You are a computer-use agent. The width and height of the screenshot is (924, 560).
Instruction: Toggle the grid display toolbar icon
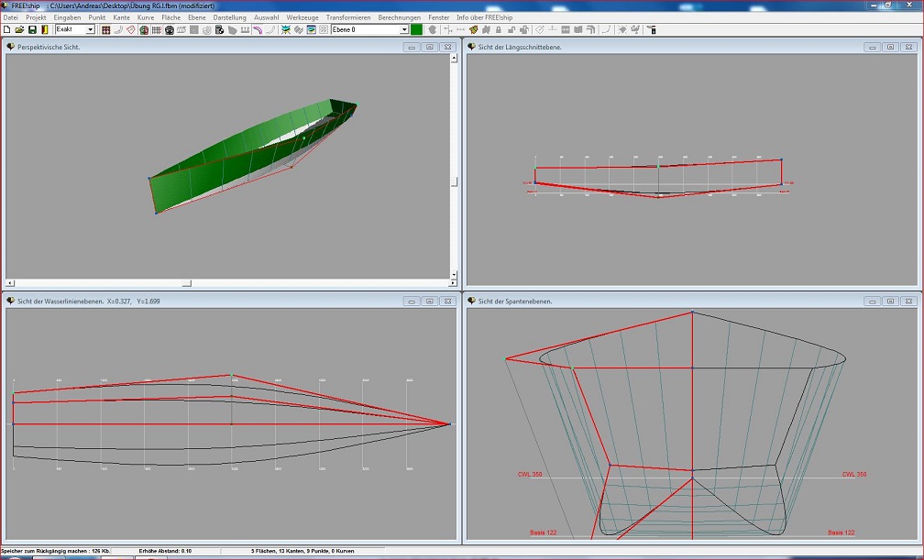157,30
